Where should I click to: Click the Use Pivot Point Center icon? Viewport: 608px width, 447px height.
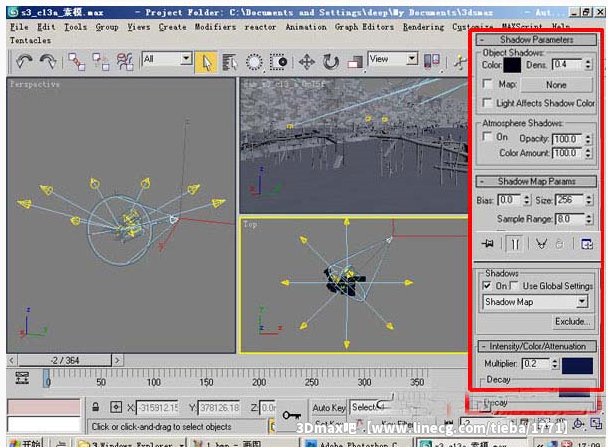point(432,62)
